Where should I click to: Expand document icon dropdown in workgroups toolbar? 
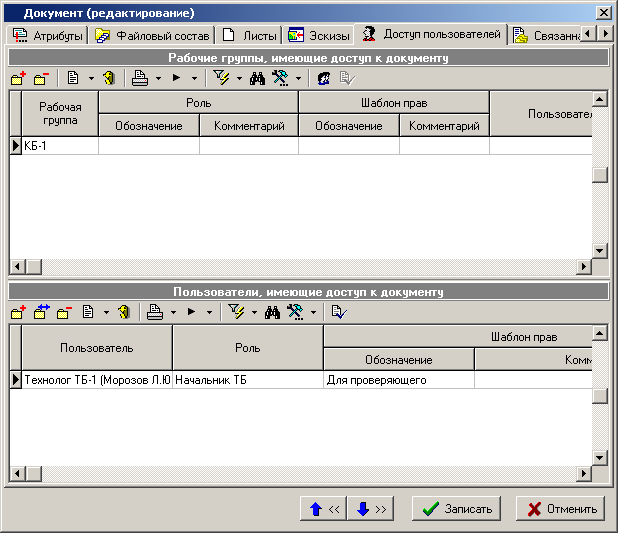[x=91, y=79]
